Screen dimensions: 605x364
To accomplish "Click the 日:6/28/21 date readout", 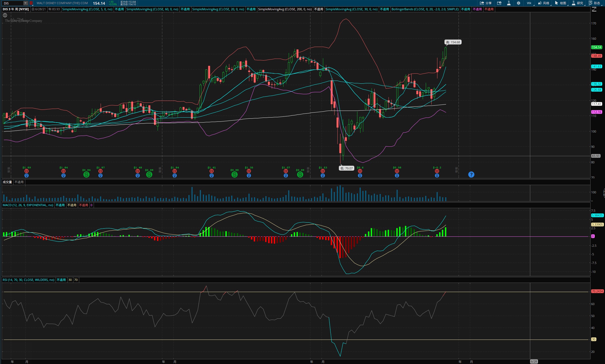I will pos(39,9).
